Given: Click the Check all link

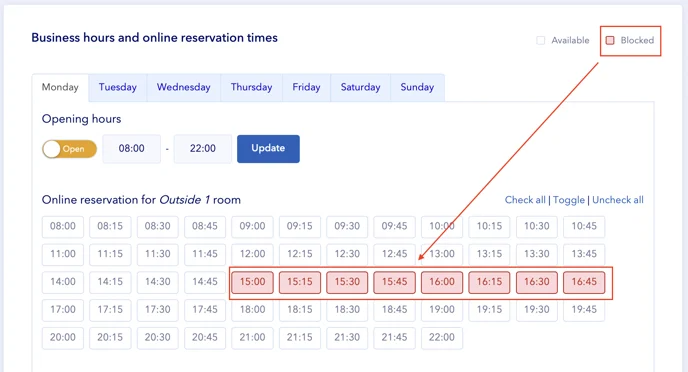Looking at the screenshot, I should click(525, 200).
